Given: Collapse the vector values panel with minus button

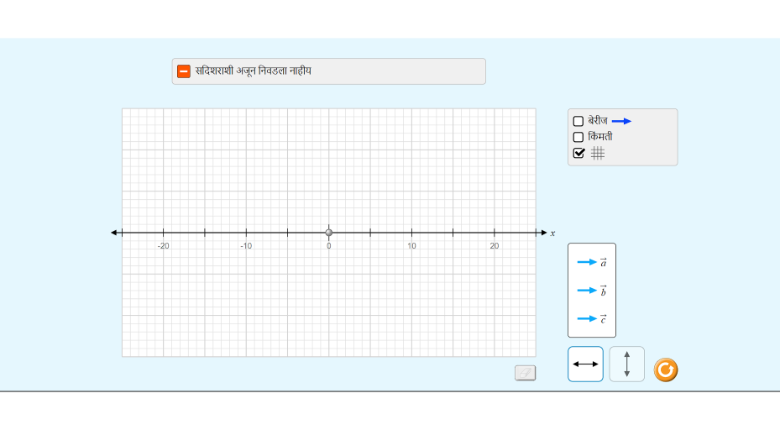Looking at the screenshot, I should [183, 71].
